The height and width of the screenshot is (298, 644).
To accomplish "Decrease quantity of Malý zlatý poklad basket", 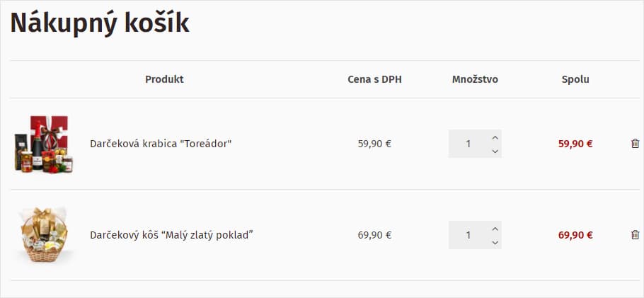I will click(x=495, y=243).
